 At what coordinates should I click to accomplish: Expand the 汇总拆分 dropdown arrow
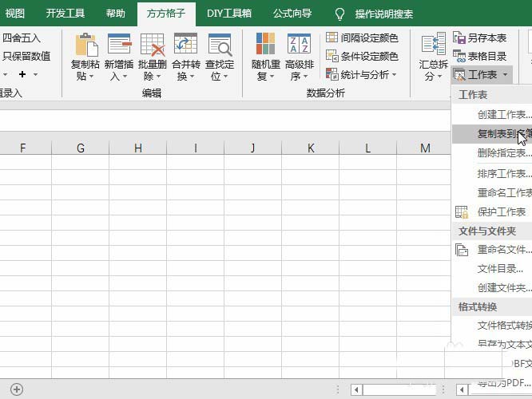pyautogui.click(x=439, y=77)
